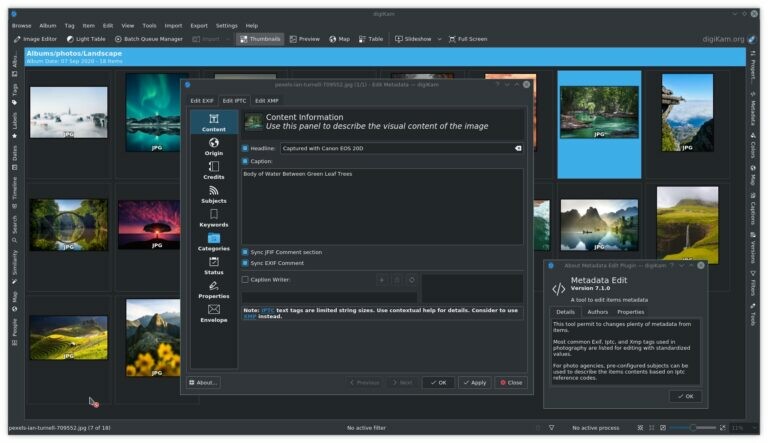The width and height of the screenshot is (768, 443).
Task: Switch to the Edit XMP tab
Action: pos(266,101)
